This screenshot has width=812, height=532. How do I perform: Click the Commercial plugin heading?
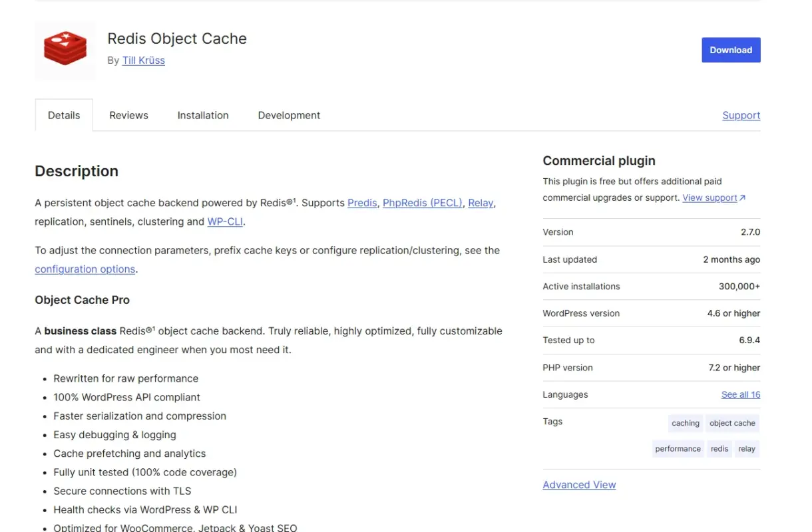(599, 161)
